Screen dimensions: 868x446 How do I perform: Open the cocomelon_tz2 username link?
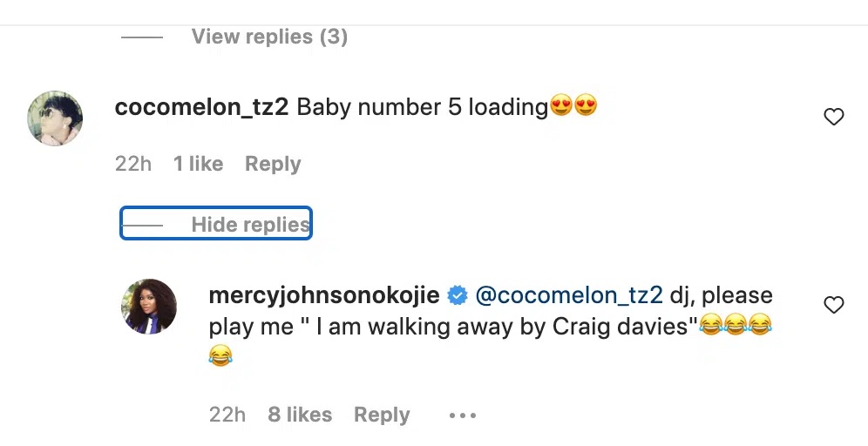[x=202, y=107]
